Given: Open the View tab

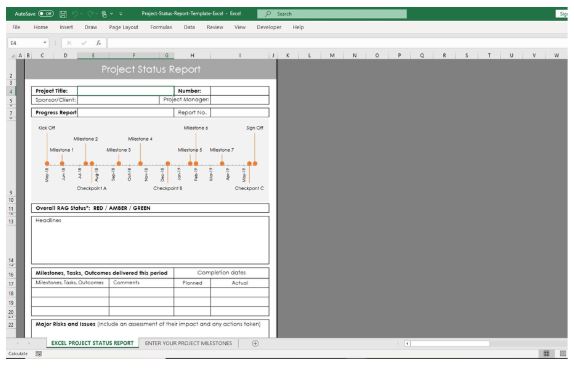Looking at the screenshot, I should [x=240, y=27].
